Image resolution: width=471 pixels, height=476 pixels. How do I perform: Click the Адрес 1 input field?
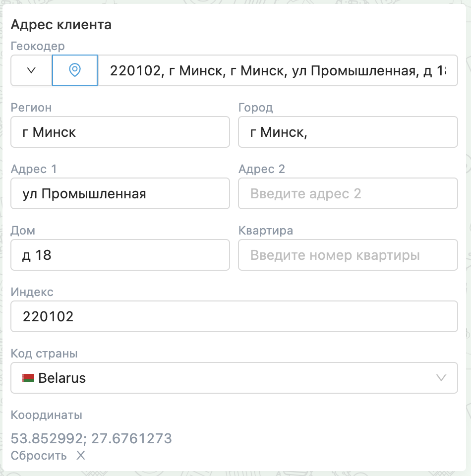coord(120,193)
